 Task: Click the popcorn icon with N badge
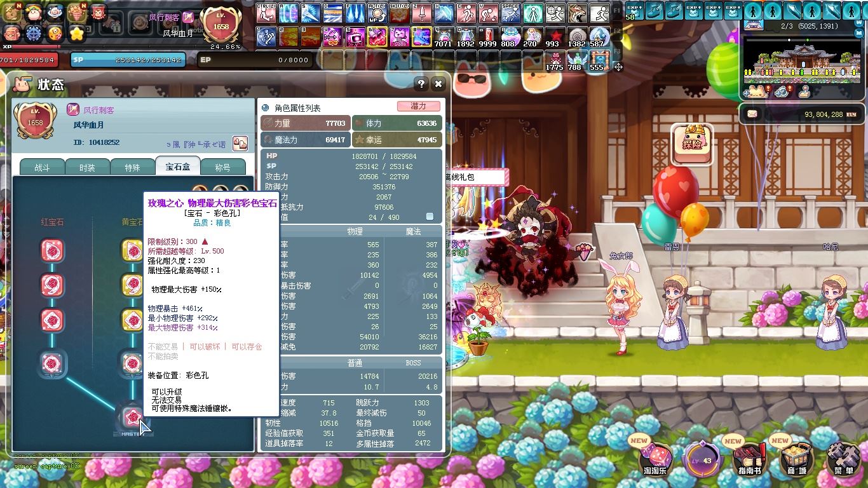pyautogui.click(x=77, y=12)
